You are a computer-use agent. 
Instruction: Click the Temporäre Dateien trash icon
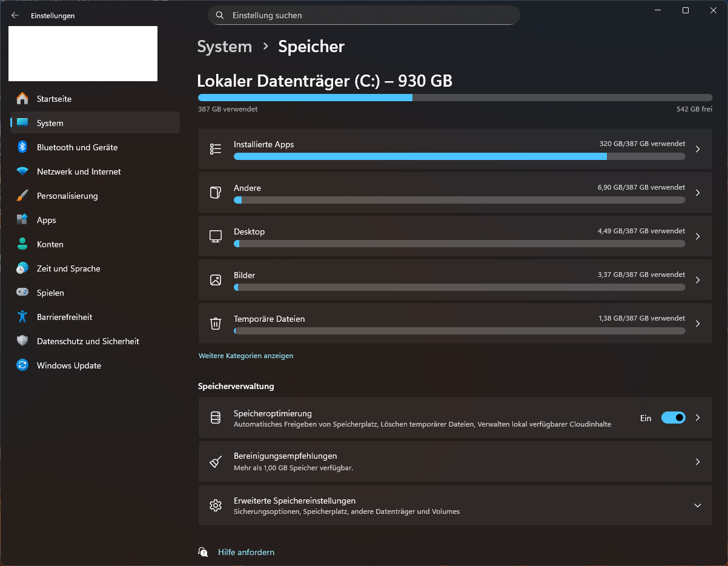216,323
